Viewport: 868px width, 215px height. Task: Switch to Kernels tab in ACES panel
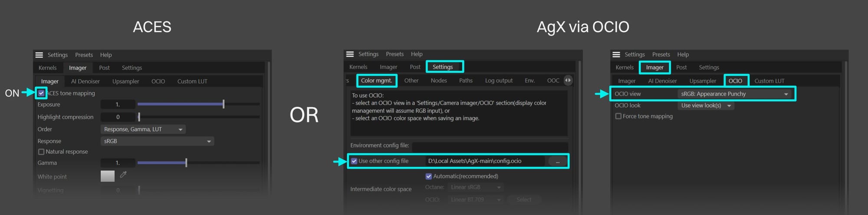47,68
